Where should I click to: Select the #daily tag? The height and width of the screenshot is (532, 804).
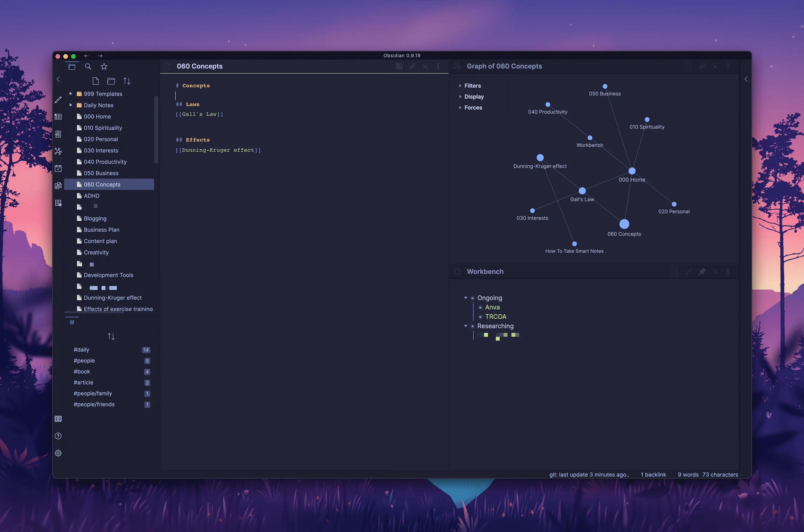(x=81, y=349)
